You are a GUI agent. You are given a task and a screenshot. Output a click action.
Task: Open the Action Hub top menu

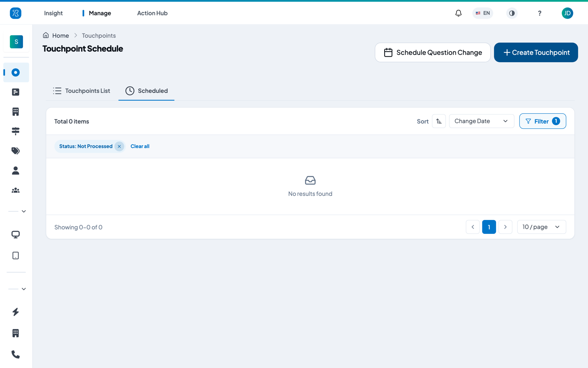[152, 13]
